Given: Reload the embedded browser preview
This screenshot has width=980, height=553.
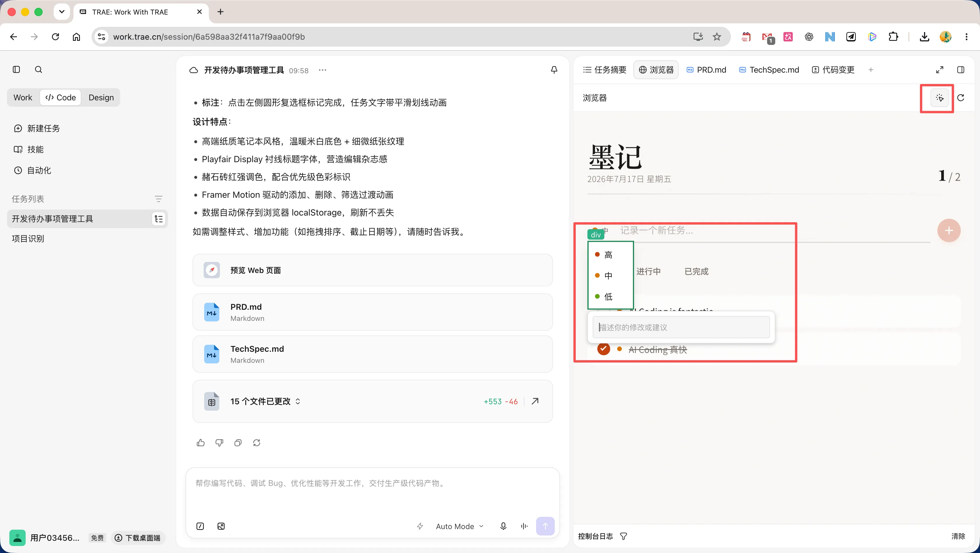Looking at the screenshot, I should 960,98.
